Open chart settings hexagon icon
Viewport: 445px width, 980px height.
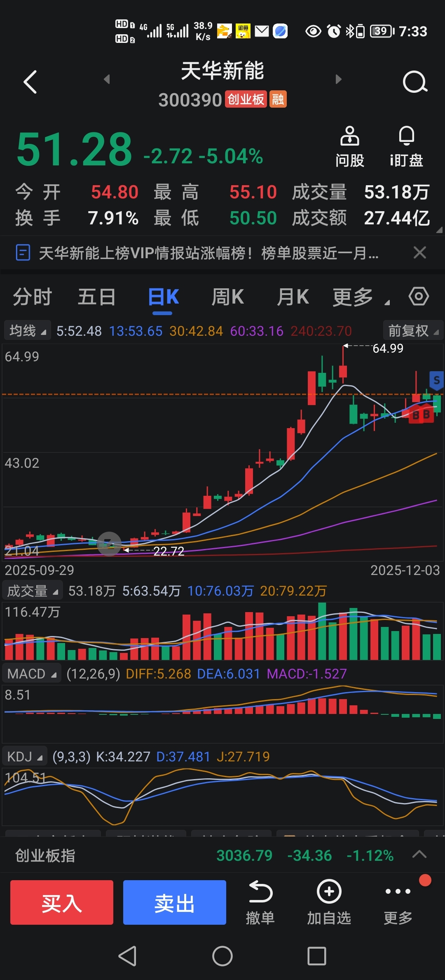coord(419,297)
